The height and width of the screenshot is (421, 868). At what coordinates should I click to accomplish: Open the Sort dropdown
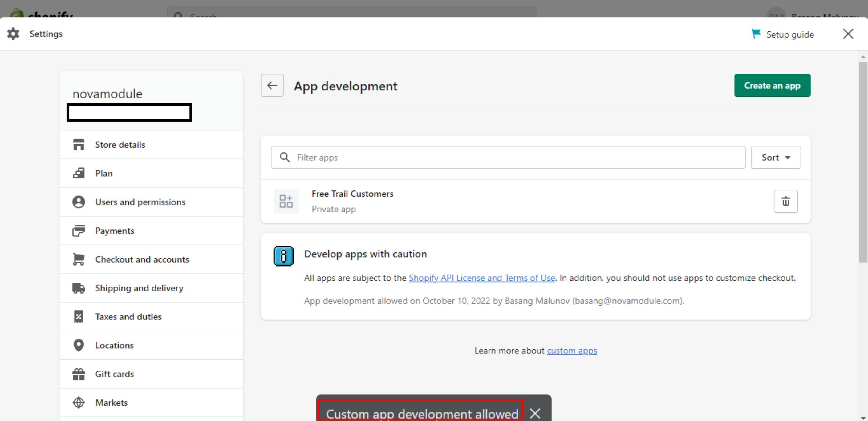[775, 158]
